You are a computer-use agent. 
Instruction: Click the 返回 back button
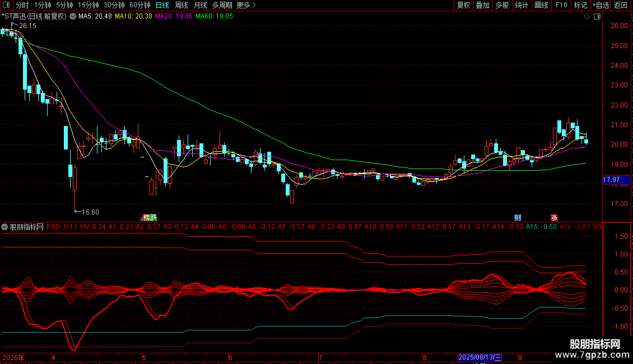(621, 5)
